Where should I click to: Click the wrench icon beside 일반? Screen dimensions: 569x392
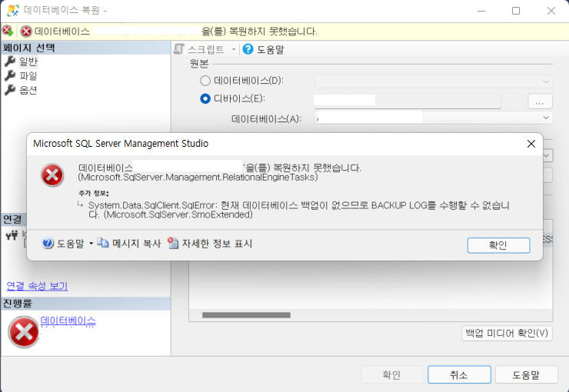[x=10, y=61]
